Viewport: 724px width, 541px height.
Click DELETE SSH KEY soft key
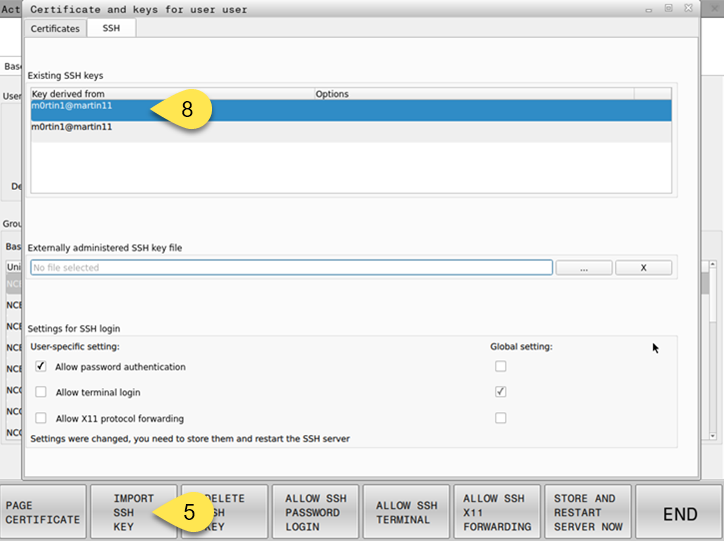pyautogui.click(x=224, y=512)
